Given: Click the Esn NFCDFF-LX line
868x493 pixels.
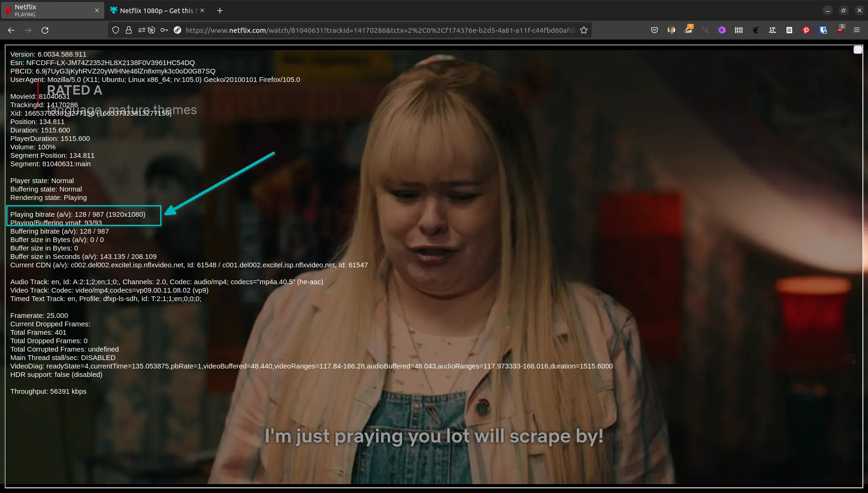Looking at the screenshot, I should 103,63.
